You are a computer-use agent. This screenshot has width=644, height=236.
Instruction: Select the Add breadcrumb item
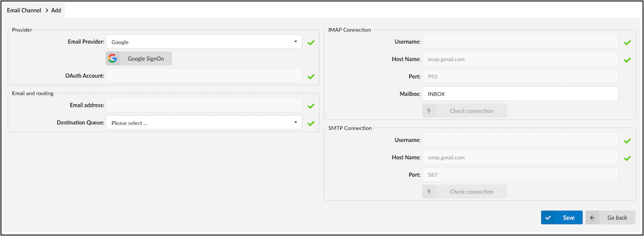click(x=56, y=10)
